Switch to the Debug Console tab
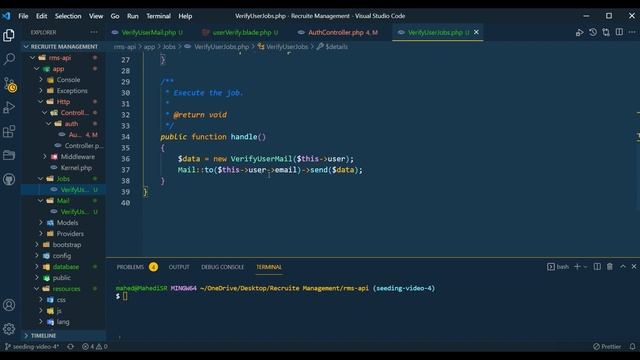This screenshot has height=360, width=640. click(222, 267)
